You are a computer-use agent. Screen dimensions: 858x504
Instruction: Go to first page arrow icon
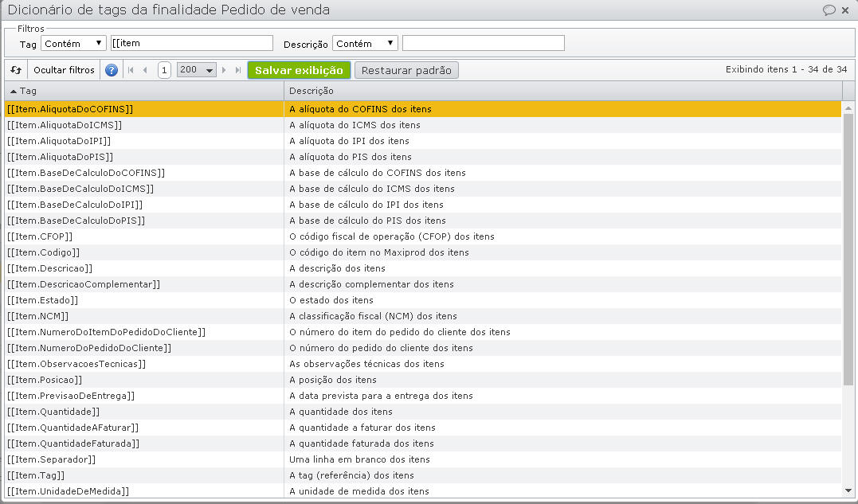click(x=131, y=70)
